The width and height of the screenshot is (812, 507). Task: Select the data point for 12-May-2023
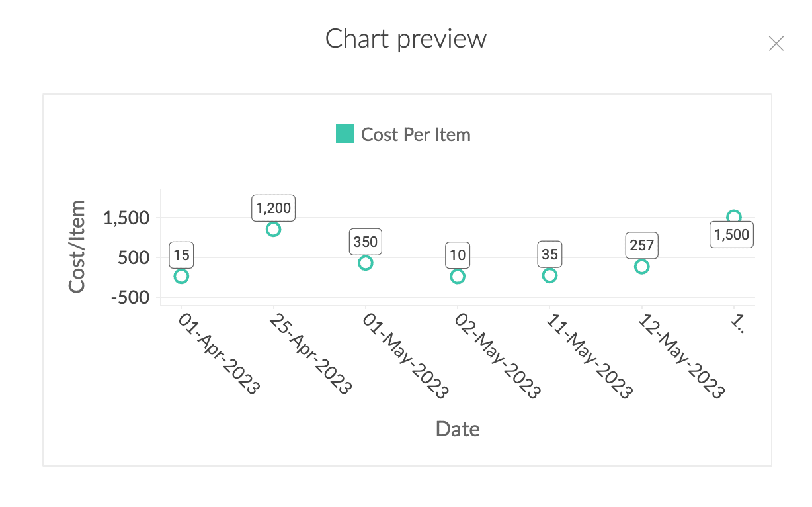(x=641, y=267)
